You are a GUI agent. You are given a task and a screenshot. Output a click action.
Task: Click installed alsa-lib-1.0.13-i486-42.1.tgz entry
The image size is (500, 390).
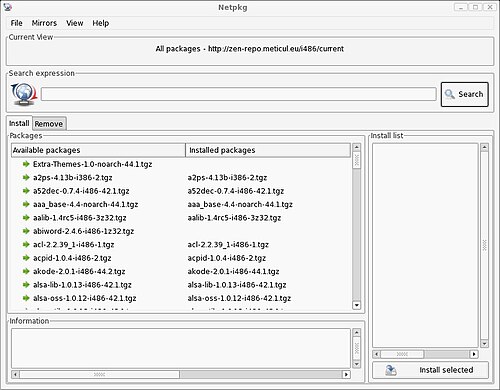(x=237, y=285)
